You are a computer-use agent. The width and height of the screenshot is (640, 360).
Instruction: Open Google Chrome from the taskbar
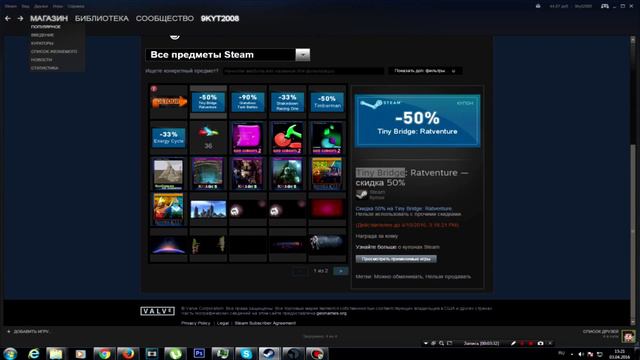tap(104, 354)
